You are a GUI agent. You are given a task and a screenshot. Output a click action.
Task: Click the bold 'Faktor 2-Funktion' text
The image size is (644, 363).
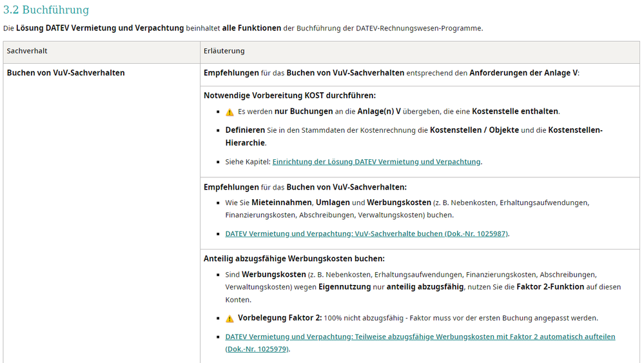(x=550, y=287)
